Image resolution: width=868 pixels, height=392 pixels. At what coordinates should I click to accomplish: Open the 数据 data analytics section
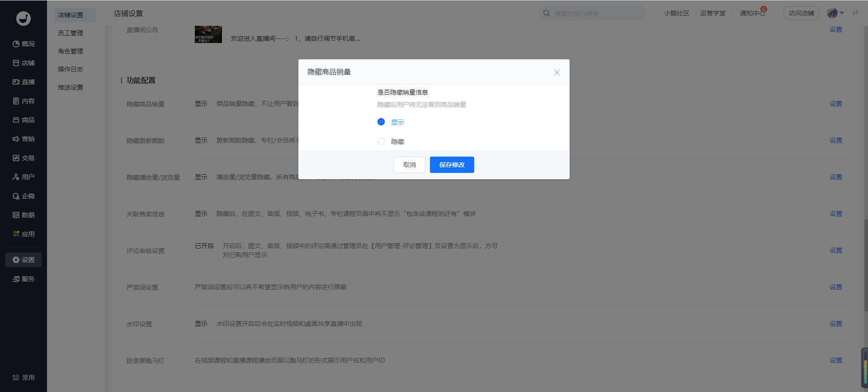coord(24,215)
